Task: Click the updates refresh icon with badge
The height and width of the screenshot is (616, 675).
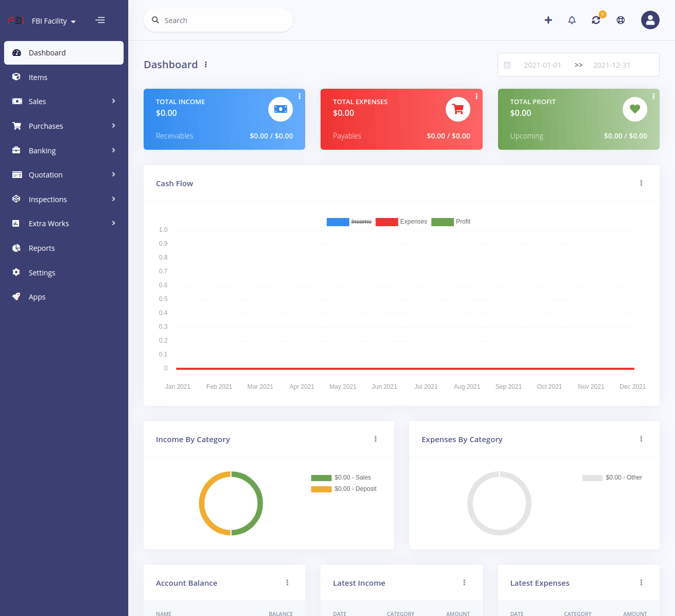Action: tap(596, 20)
